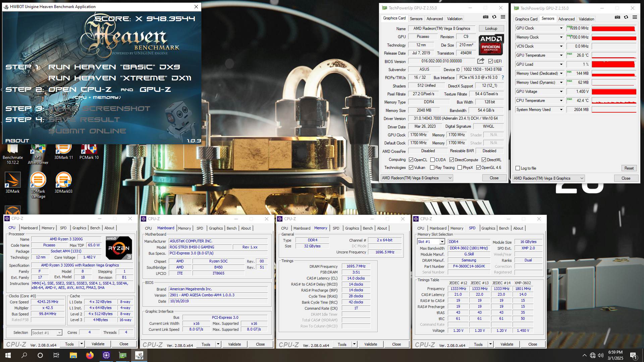Open taskbar Search
Viewport: 644px width, 362px height.
tap(24, 355)
